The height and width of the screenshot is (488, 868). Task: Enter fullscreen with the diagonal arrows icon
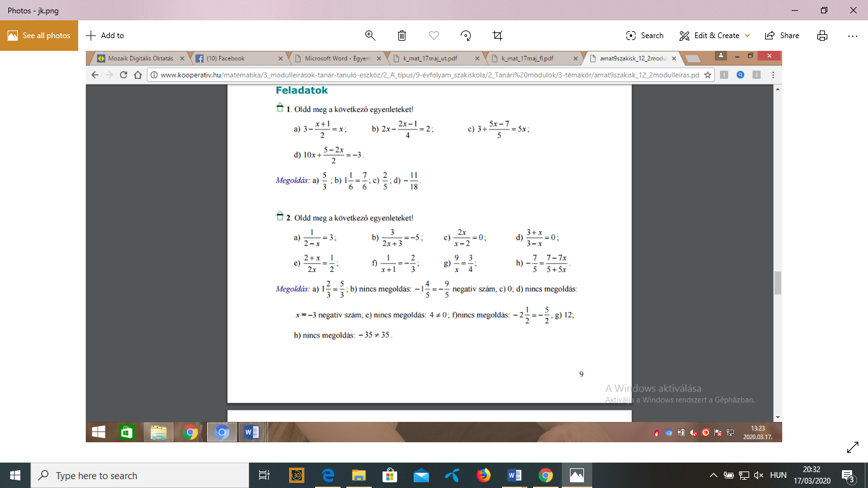(853, 448)
